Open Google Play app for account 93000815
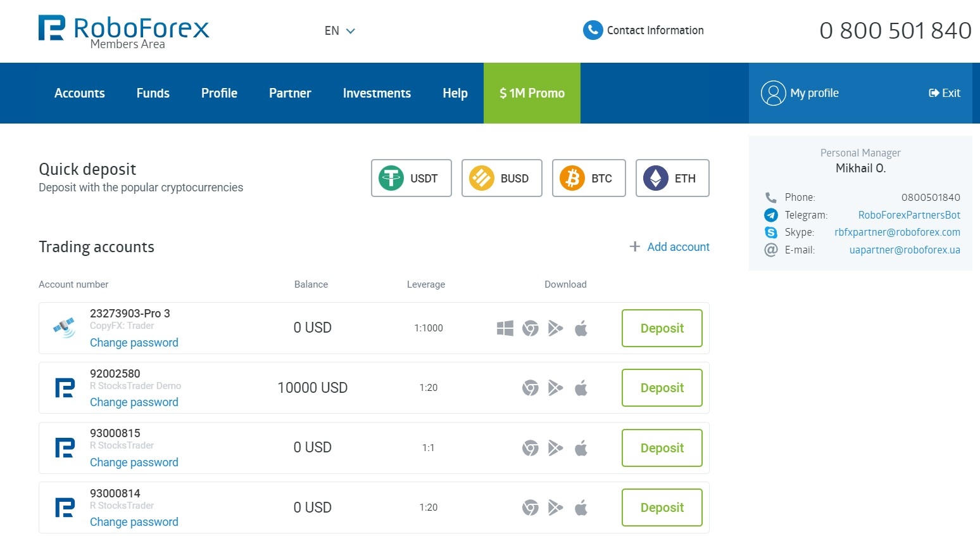980x536 pixels. pyautogui.click(x=555, y=448)
